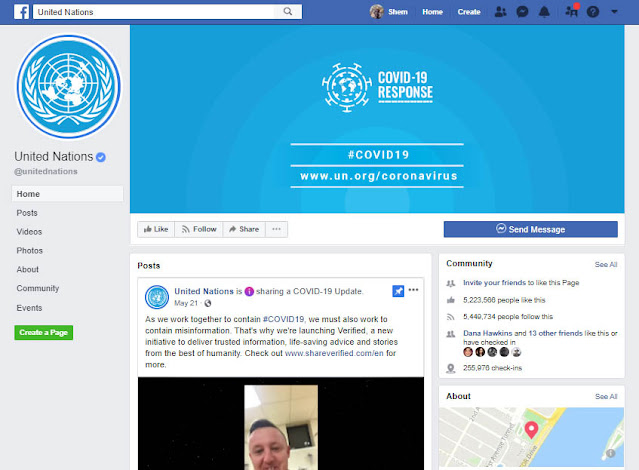Screen dimensions: 639x470
Task: Open the Messenger icon in top bar
Action: click(x=522, y=12)
